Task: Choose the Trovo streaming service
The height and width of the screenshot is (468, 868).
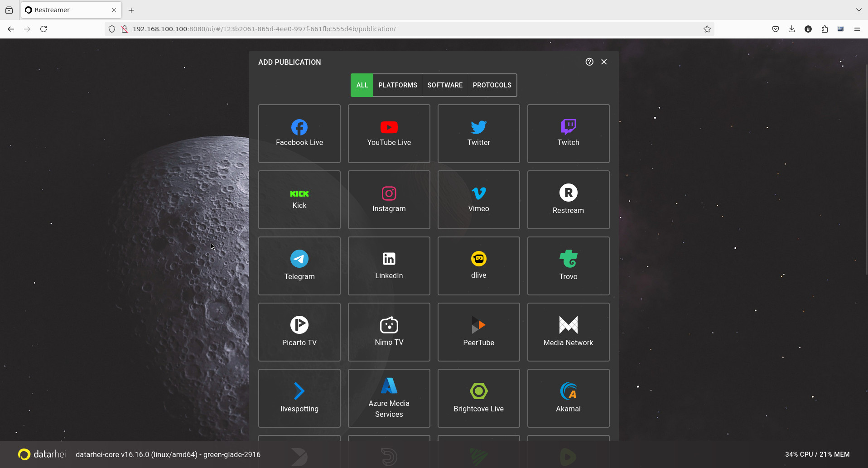Action: pyautogui.click(x=568, y=265)
